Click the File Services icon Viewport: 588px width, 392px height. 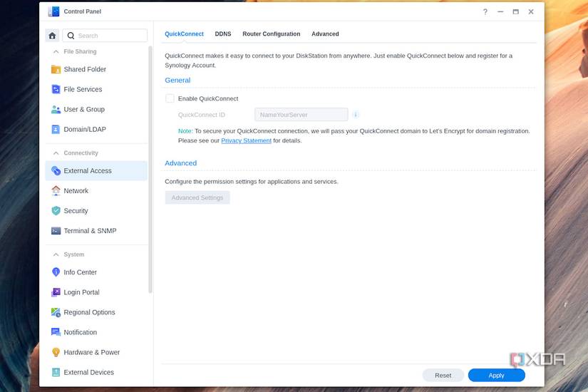click(56, 89)
